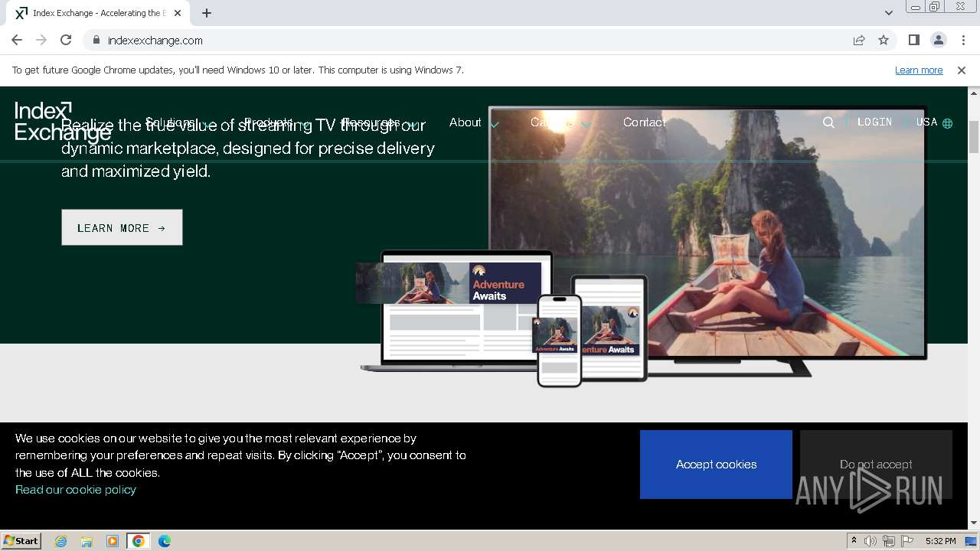Open the Chrome three-dot menu
This screenshot has width=980, height=551.
[x=963, y=40]
